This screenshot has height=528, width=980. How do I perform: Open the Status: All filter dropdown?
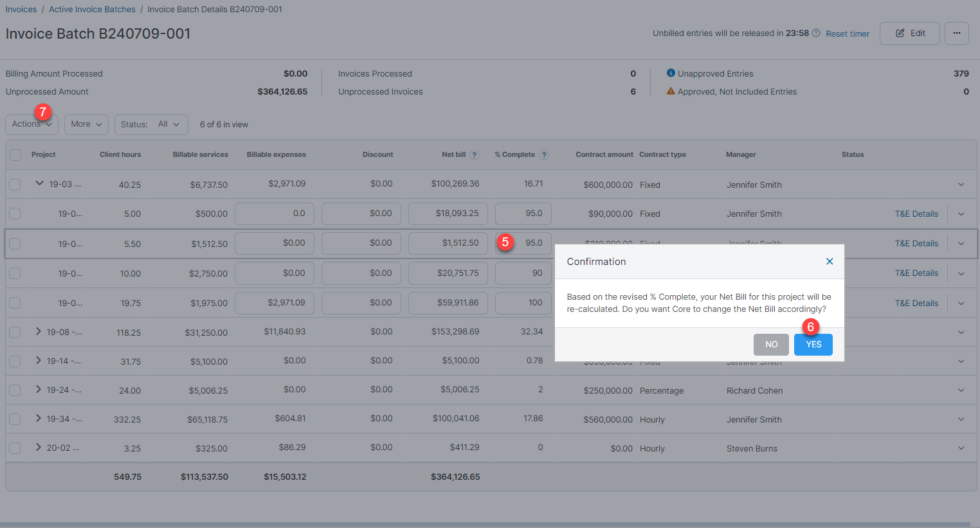click(x=151, y=124)
